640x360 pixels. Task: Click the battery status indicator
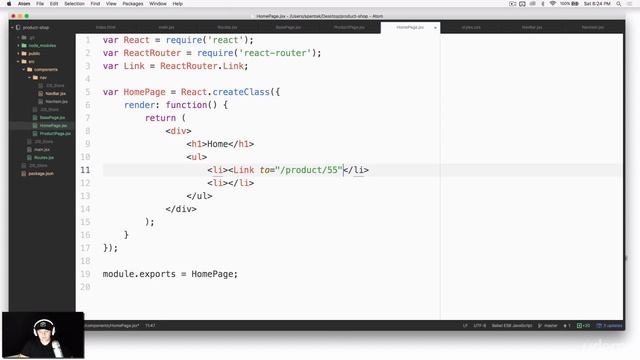[569, 4]
